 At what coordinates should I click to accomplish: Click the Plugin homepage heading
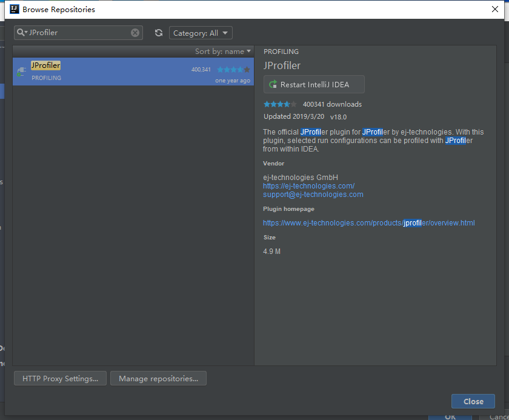[x=288, y=209]
